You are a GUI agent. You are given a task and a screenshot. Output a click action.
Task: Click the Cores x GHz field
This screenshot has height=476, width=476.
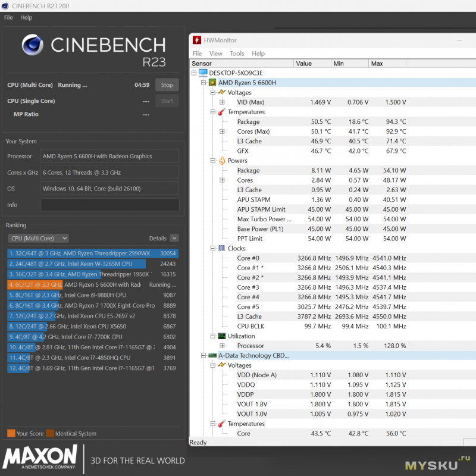[110, 173]
